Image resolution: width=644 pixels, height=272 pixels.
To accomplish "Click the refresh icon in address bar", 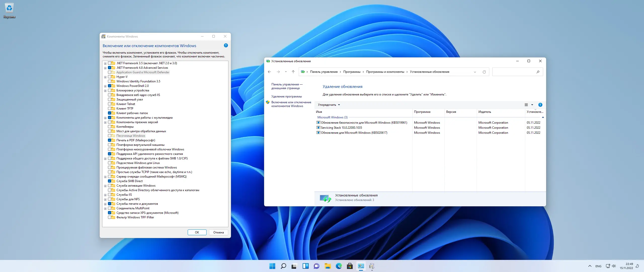I will 484,72.
